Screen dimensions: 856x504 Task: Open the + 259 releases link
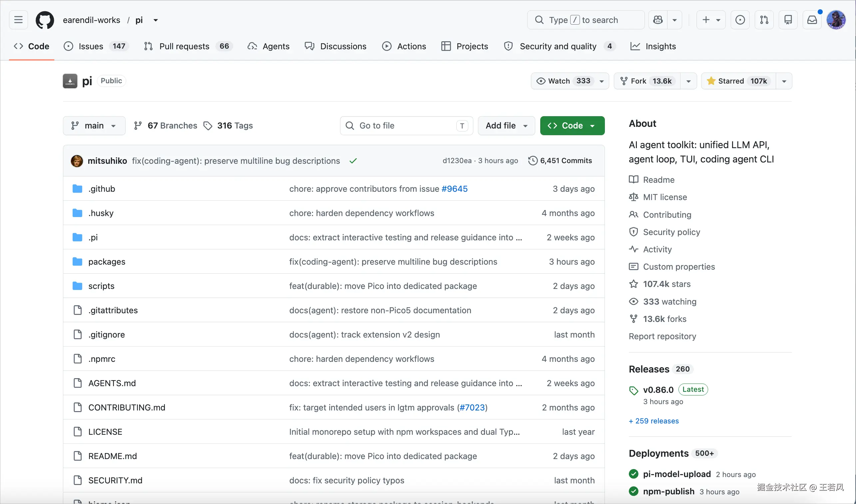tap(653, 421)
